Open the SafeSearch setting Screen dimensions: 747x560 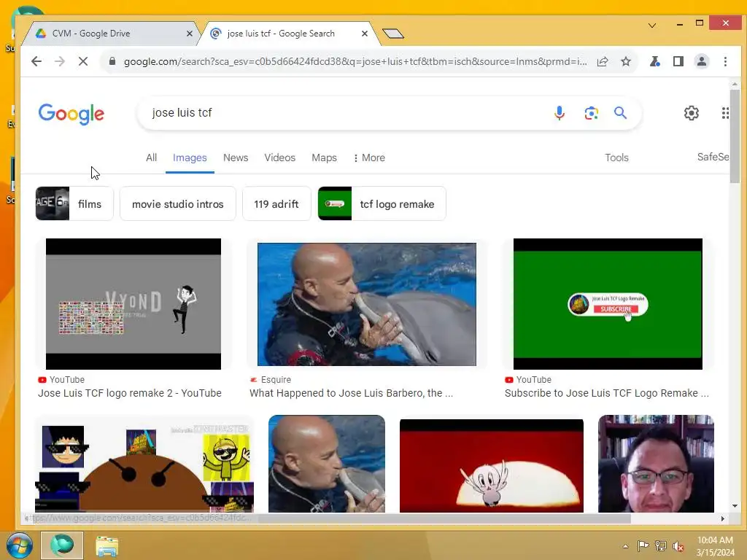(713, 157)
